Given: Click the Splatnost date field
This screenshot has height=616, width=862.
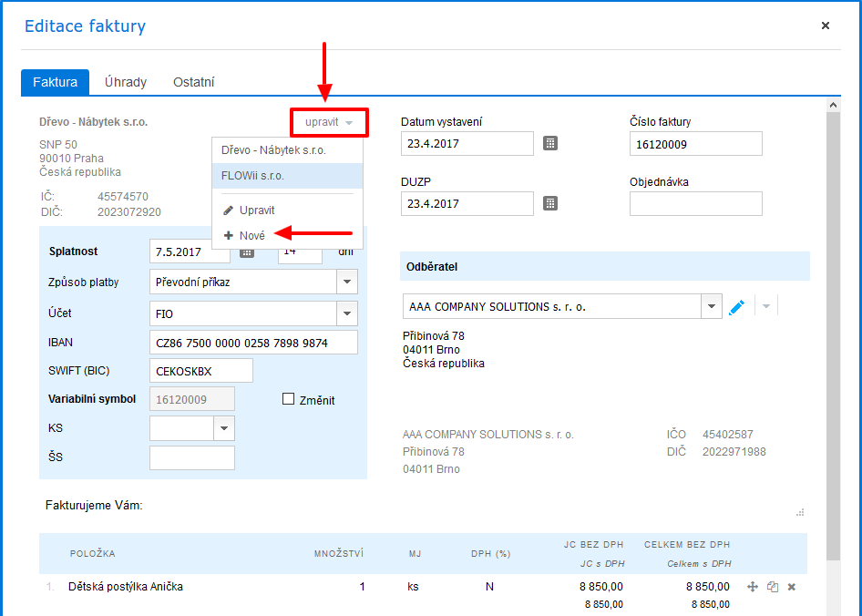Looking at the screenshot, I should (x=190, y=252).
